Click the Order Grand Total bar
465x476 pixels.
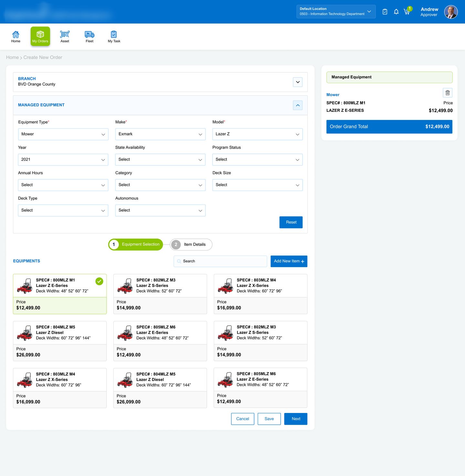tap(389, 127)
